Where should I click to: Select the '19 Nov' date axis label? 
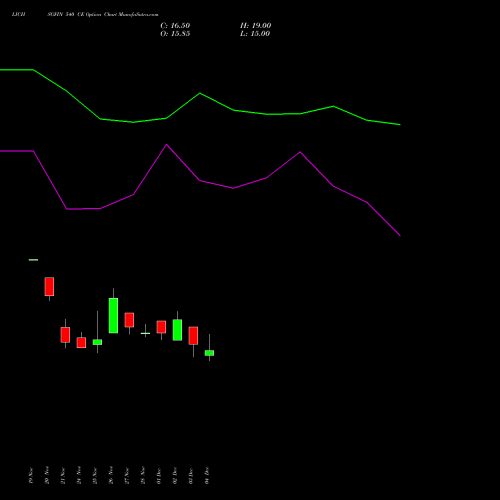pos(31,476)
